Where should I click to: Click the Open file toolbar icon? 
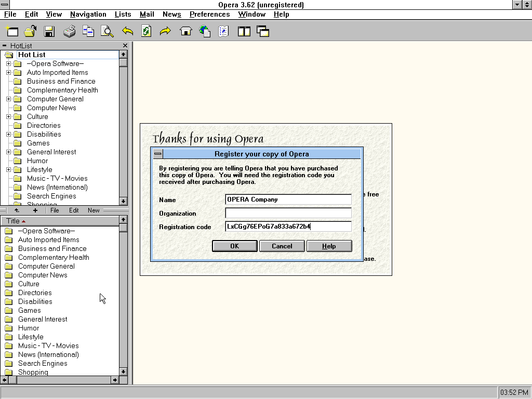[x=30, y=31]
